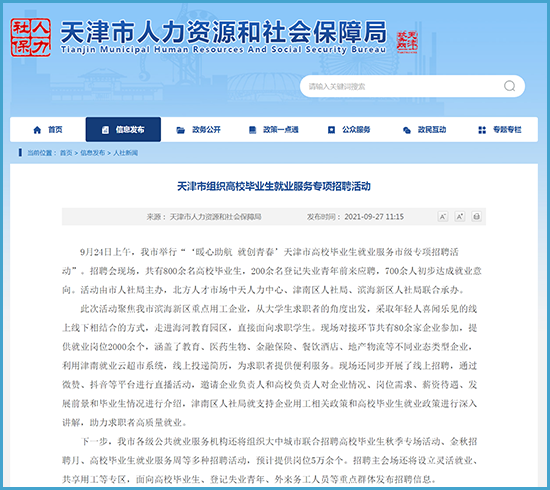550x490 pixels.
Task: Click the grid icon beside 专题专栏
Action: coord(482,130)
